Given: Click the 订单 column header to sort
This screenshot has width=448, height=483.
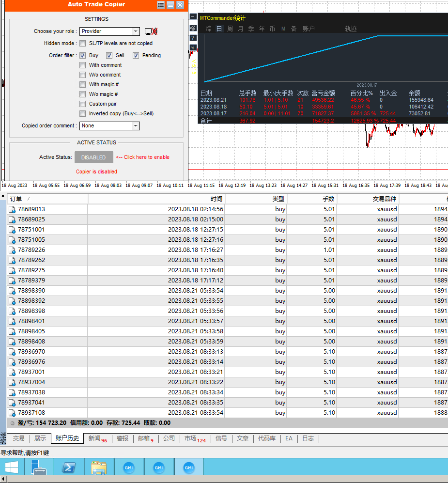Looking at the screenshot, I should 17,199.
